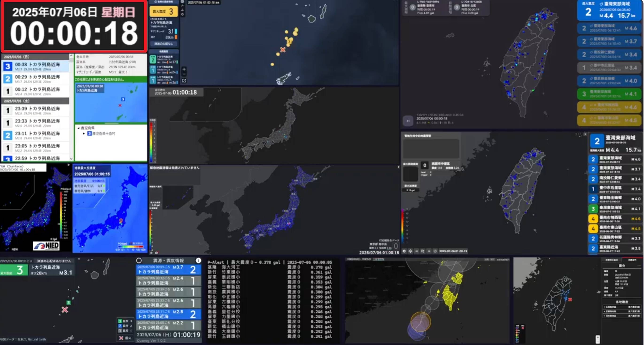Click small arrow at top of NIED PGA panel
Image resolution: width=644 pixels, height=345 pixels.
[x=69, y=165]
